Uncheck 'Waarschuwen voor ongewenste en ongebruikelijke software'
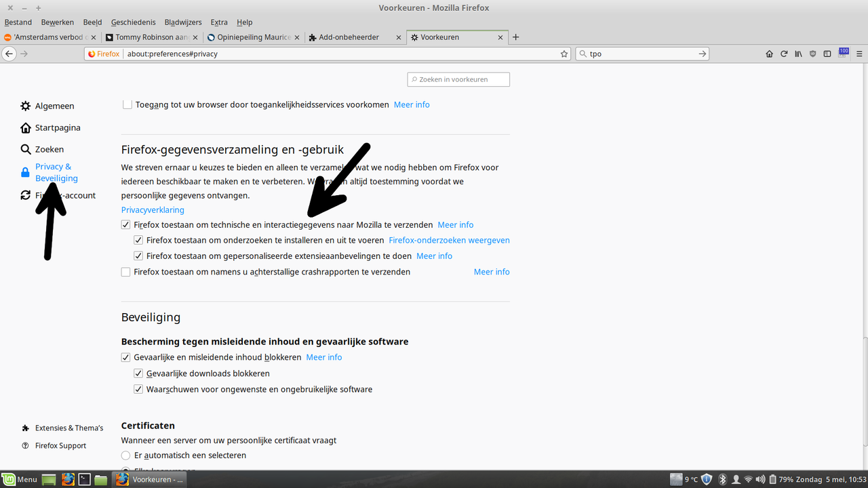Image resolution: width=868 pixels, height=488 pixels. pyautogui.click(x=138, y=389)
